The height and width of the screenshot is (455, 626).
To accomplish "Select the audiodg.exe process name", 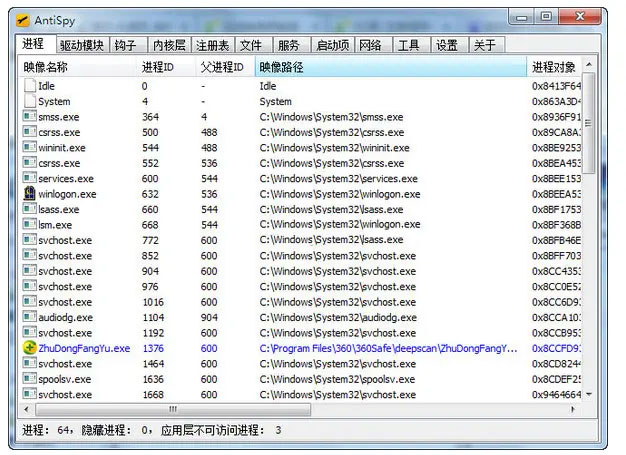I will [x=65, y=318].
